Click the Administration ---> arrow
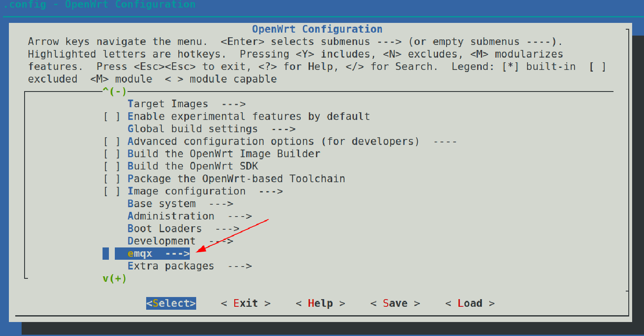Image resolution: width=644 pixels, height=336 pixels. (x=240, y=217)
